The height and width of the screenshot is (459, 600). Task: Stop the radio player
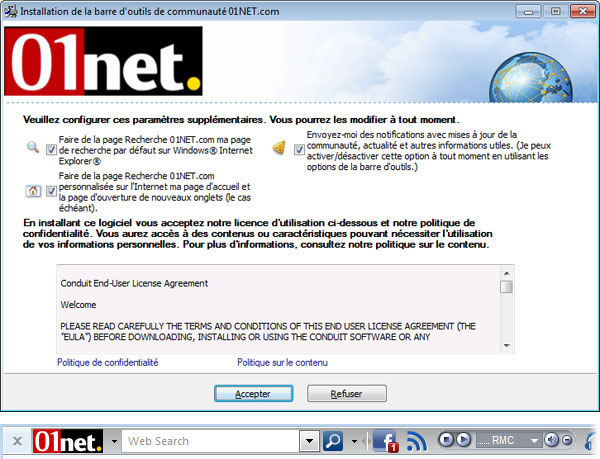(x=446, y=440)
